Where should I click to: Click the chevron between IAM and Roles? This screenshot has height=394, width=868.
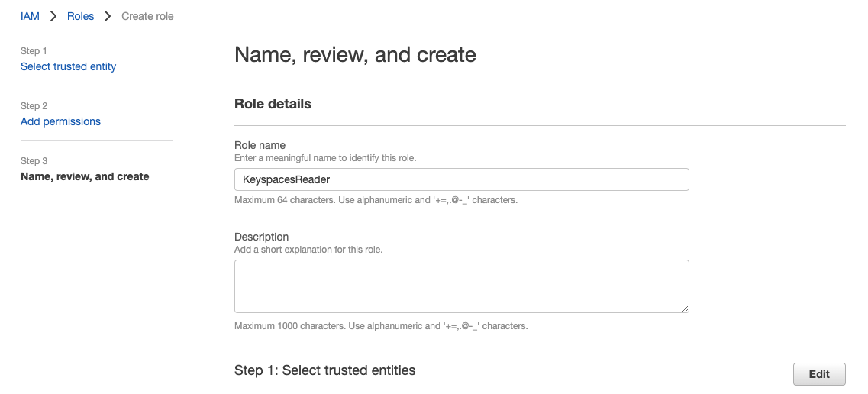(53, 16)
